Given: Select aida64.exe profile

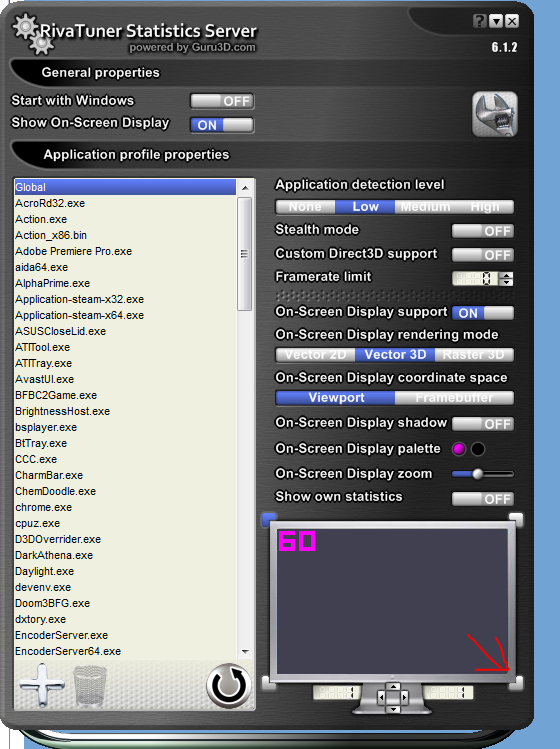Looking at the screenshot, I should click(x=125, y=267).
